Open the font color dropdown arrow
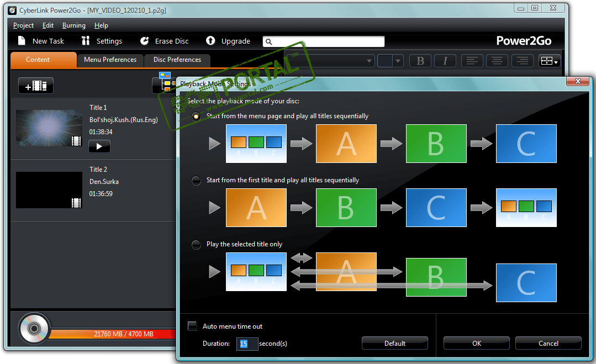Viewport: 596px width, 364px height. pyautogui.click(x=398, y=61)
